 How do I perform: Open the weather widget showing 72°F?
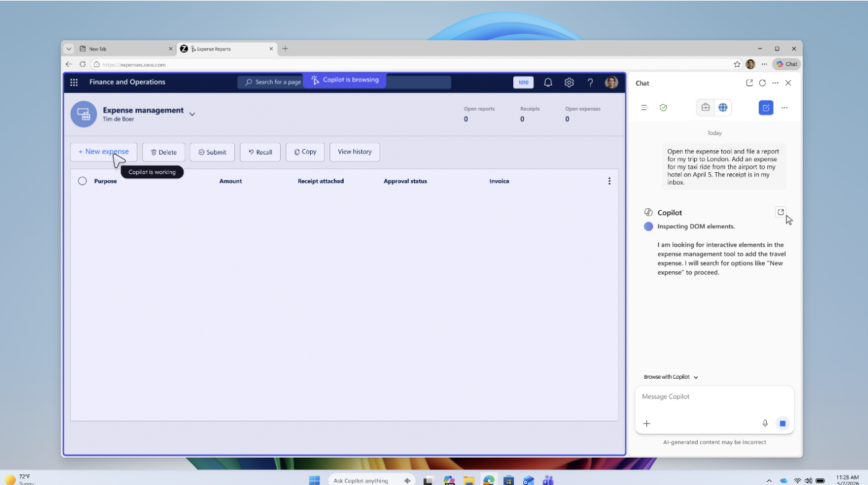click(19, 479)
